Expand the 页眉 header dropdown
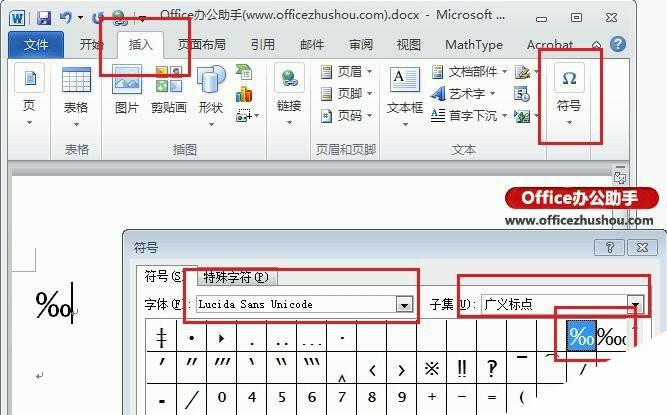Viewport: 667px width, 415px height. click(x=369, y=71)
